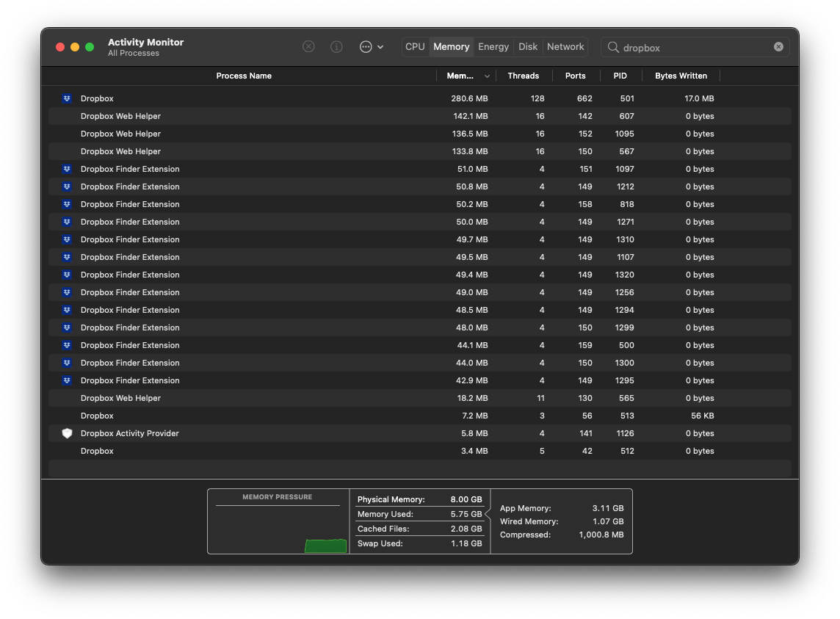Screen dimensions: 840x619
Task: Open the process info (i) toolbar icon
Action: 336,46
